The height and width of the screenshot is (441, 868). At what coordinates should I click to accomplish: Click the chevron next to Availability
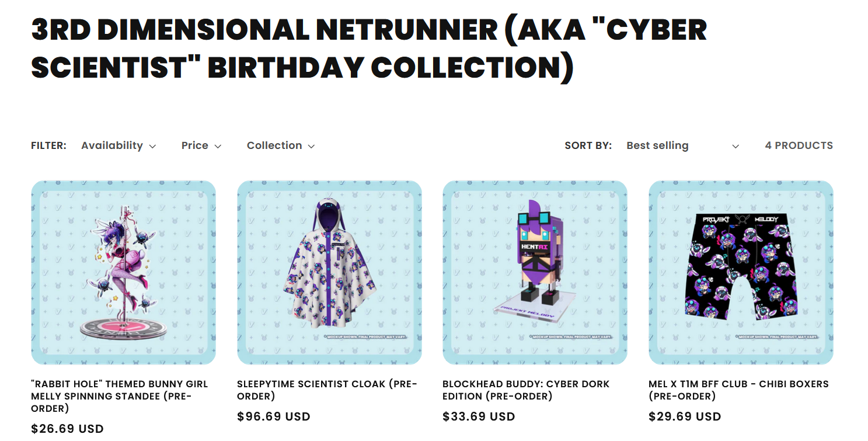pyautogui.click(x=152, y=147)
